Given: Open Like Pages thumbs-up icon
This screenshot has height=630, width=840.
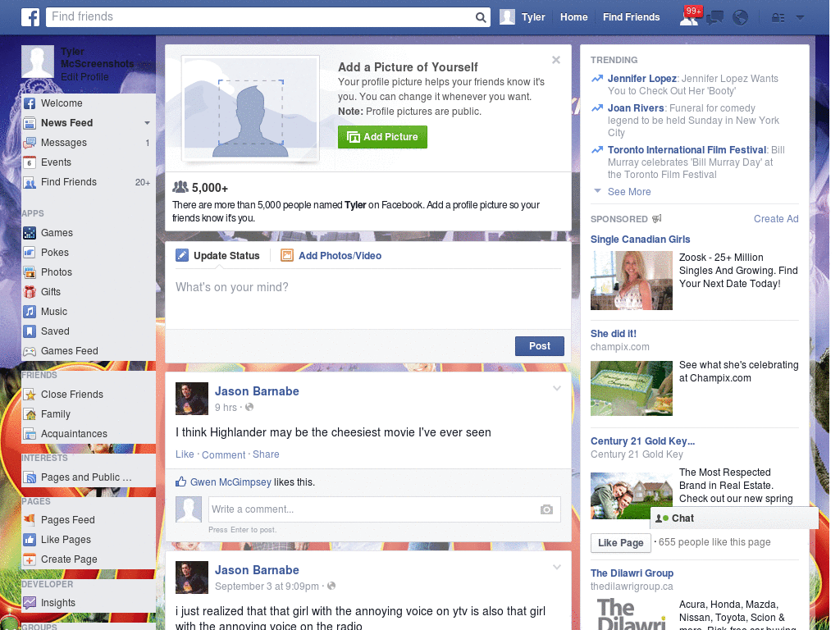Looking at the screenshot, I should (x=30, y=540).
